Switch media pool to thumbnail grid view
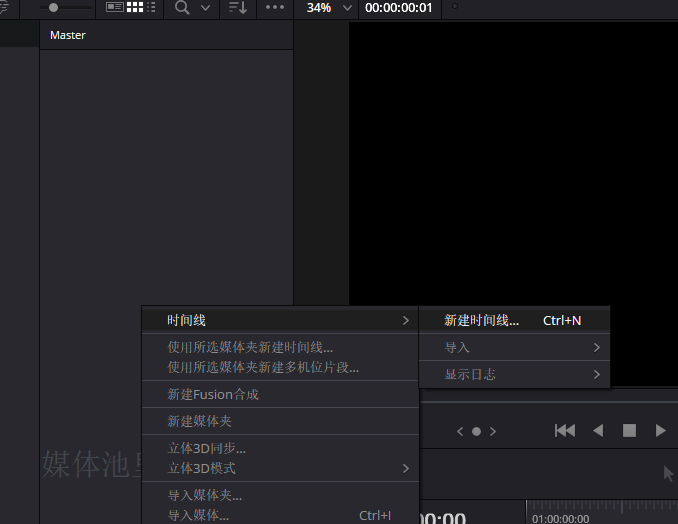The width and height of the screenshot is (678, 524). click(x=134, y=8)
